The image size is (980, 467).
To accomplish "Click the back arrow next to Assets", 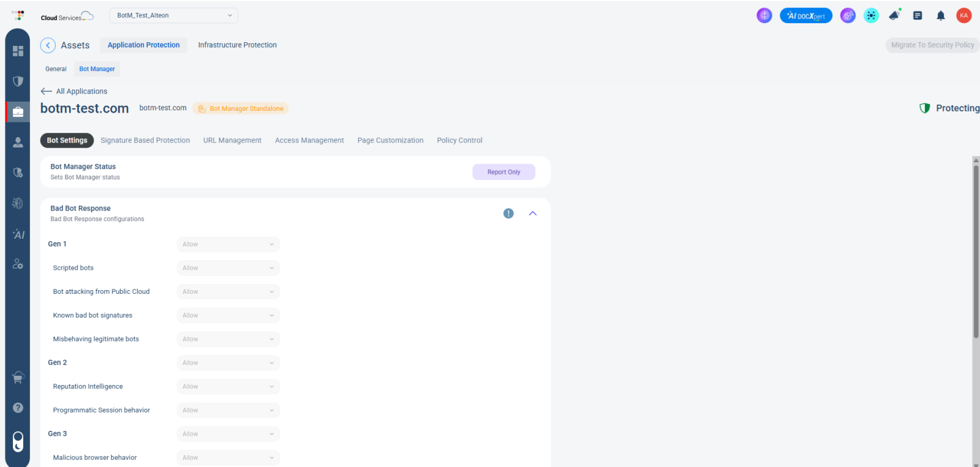I will (x=48, y=45).
